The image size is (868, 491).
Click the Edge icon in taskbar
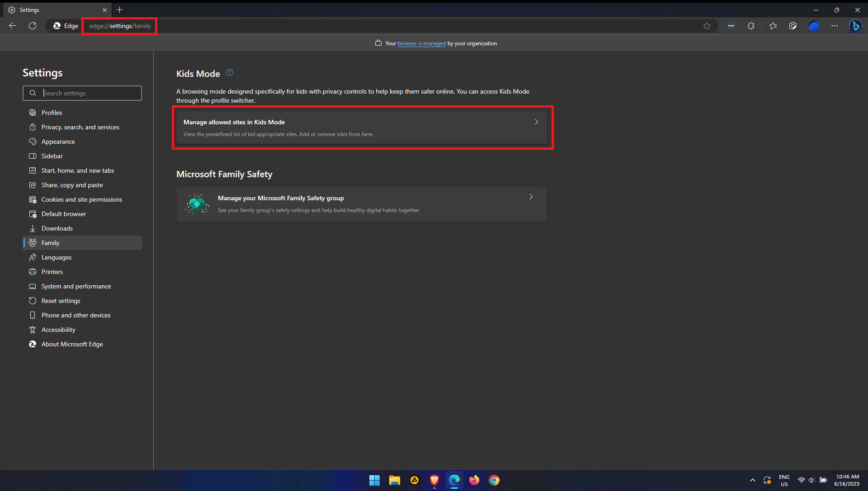(454, 480)
